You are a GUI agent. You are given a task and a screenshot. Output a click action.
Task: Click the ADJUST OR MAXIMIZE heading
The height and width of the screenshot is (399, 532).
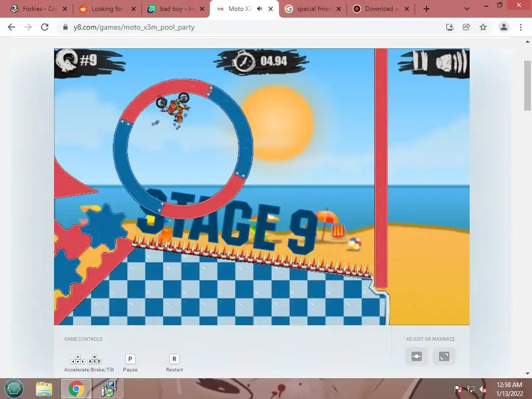click(430, 339)
